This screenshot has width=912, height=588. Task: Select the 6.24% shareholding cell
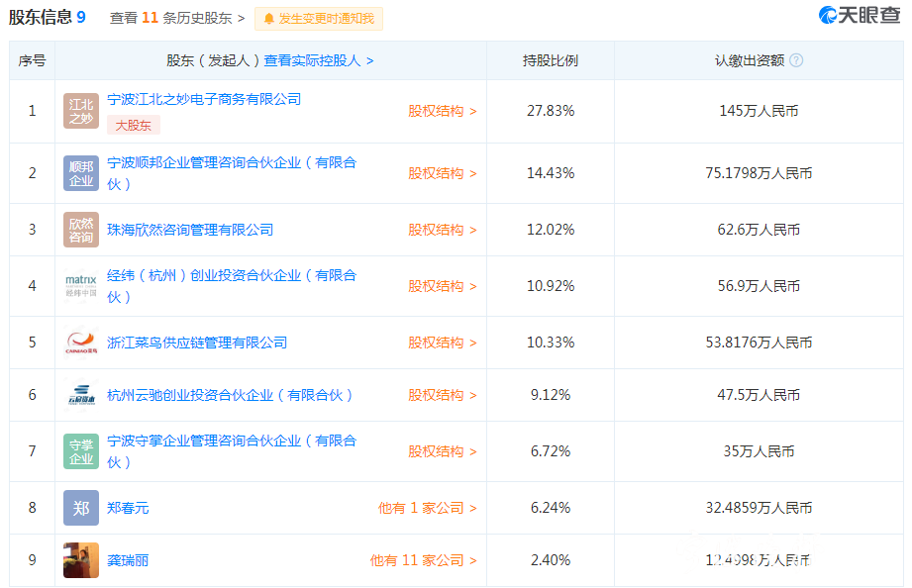click(551, 508)
